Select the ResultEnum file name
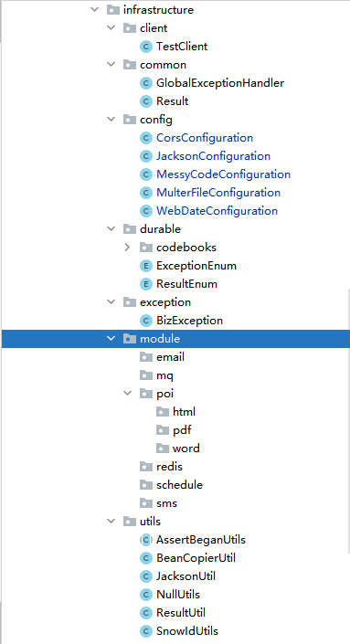 pos(187,284)
